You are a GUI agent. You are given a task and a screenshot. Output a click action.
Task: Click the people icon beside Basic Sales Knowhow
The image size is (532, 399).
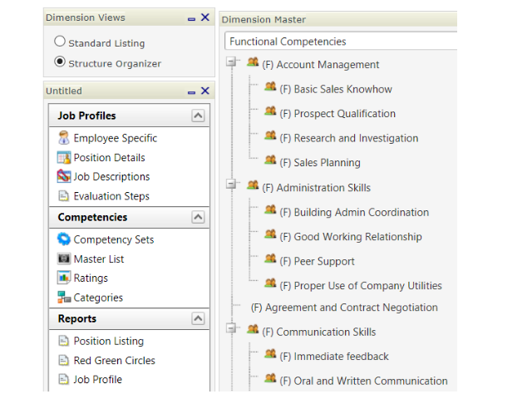point(270,86)
